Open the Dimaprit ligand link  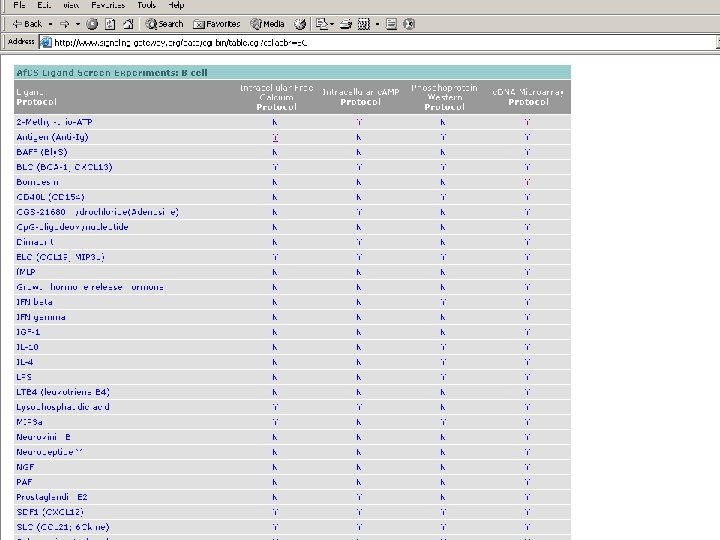[35, 242]
